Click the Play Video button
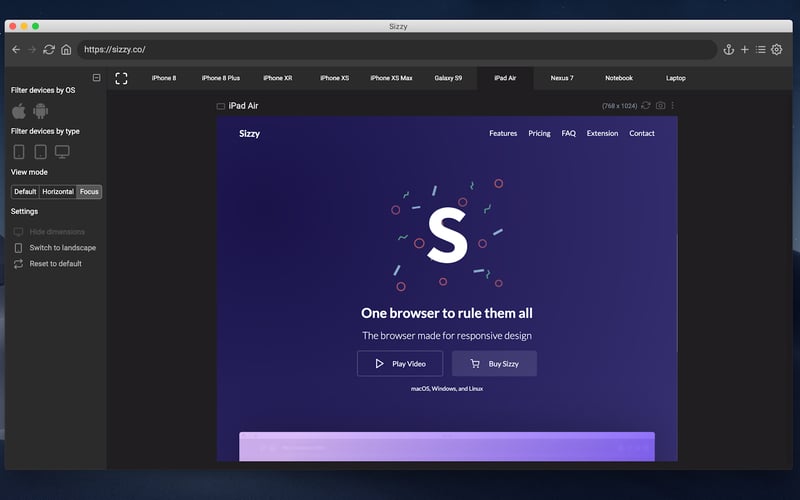The height and width of the screenshot is (500, 800). click(400, 364)
